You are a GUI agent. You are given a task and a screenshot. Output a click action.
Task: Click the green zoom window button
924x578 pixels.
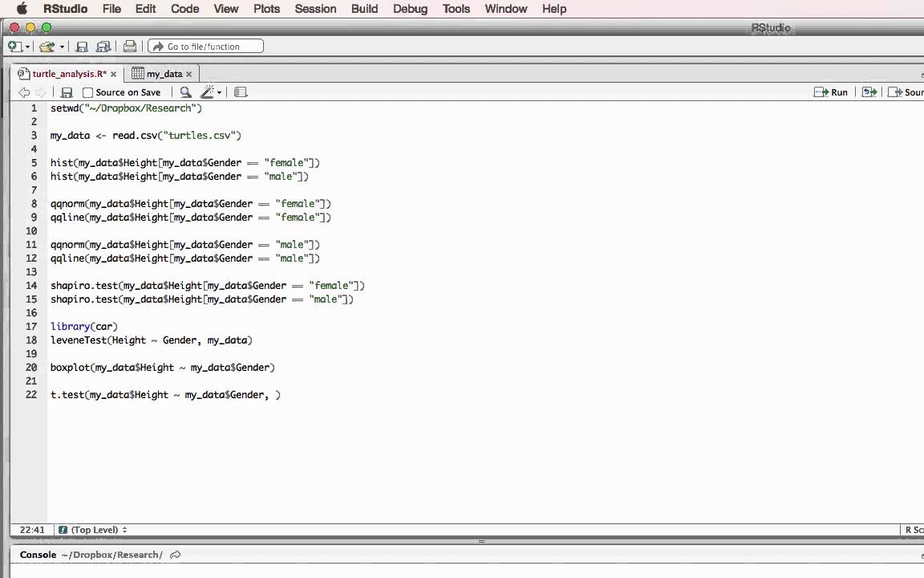(x=47, y=27)
